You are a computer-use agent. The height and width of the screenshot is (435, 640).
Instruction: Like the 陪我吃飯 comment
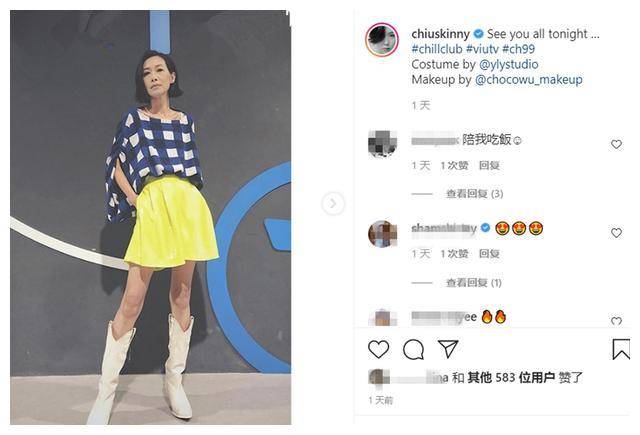click(x=616, y=144)
